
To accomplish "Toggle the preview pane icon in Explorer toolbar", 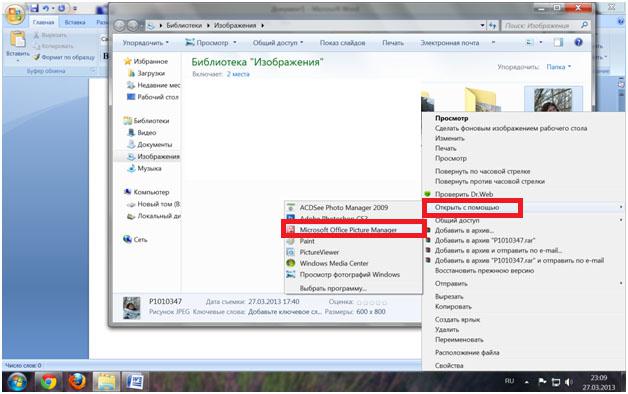I will (x=558, y=42).
